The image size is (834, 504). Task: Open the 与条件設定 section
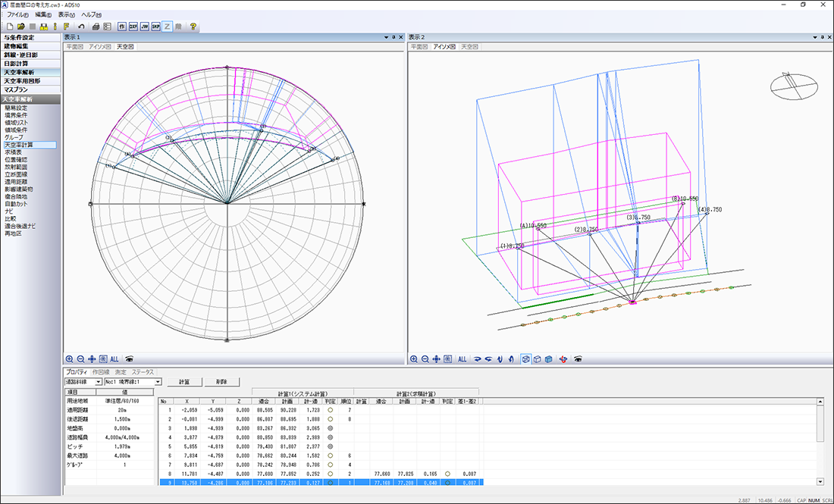tap(30, 38)
